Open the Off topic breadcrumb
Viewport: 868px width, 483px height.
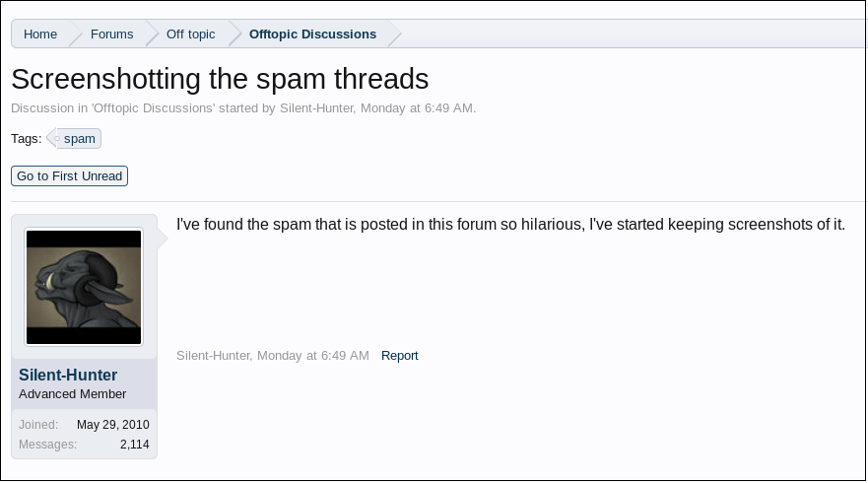tap(190, 34)
